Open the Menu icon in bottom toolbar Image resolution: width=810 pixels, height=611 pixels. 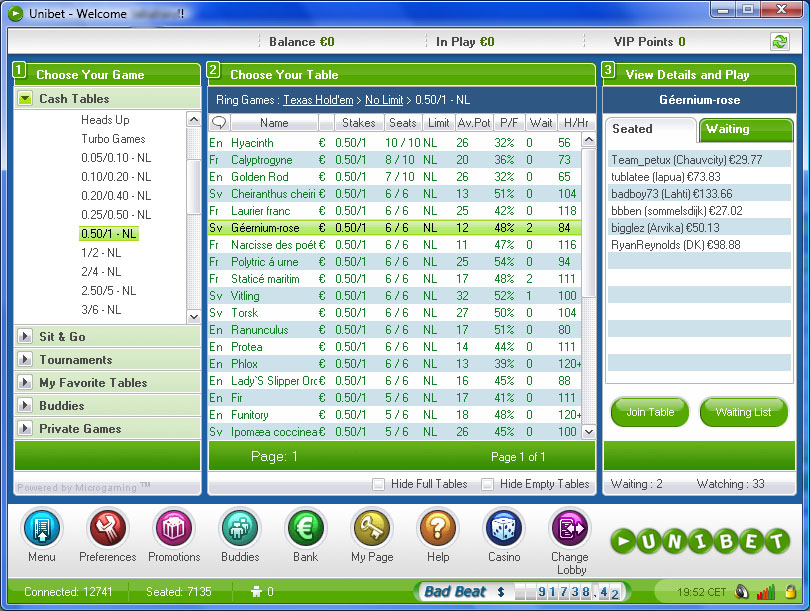(42, 528)
